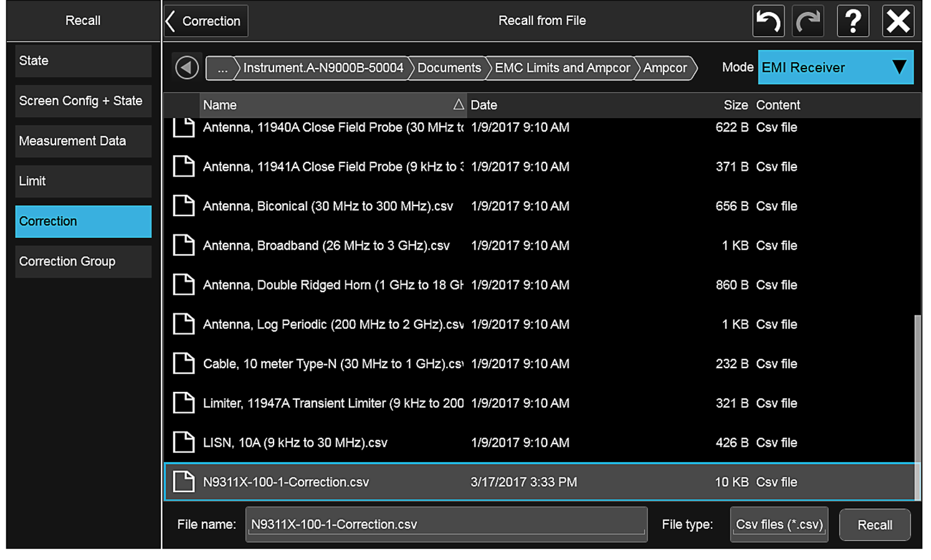The height and width of the screenshot is (560, 931).
Task: Select the Correction recall option
Action: tap(84, 222)
